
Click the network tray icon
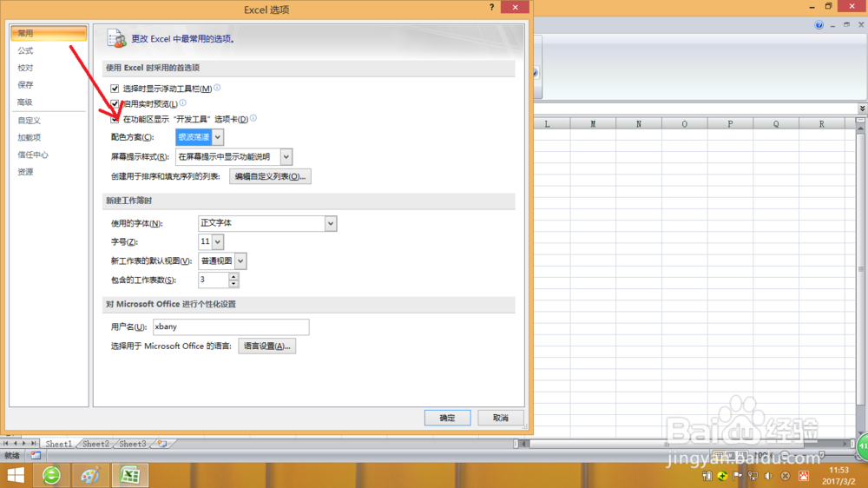(x=753, y=476)
